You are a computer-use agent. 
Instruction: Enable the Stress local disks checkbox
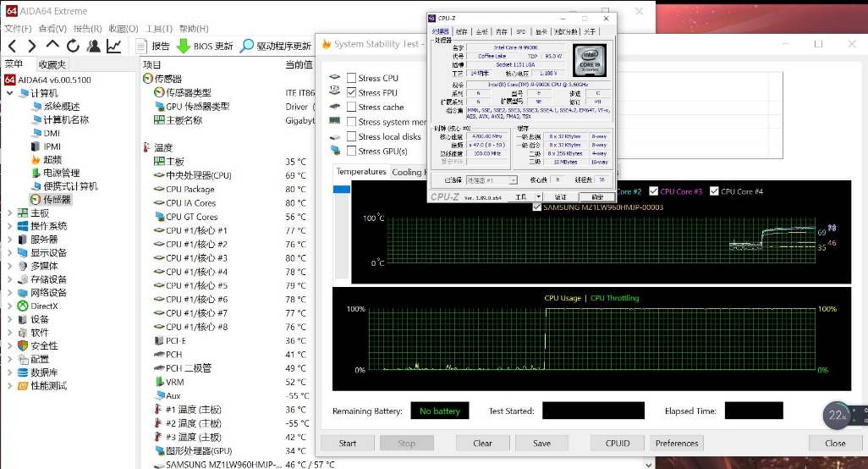[352, 136]
